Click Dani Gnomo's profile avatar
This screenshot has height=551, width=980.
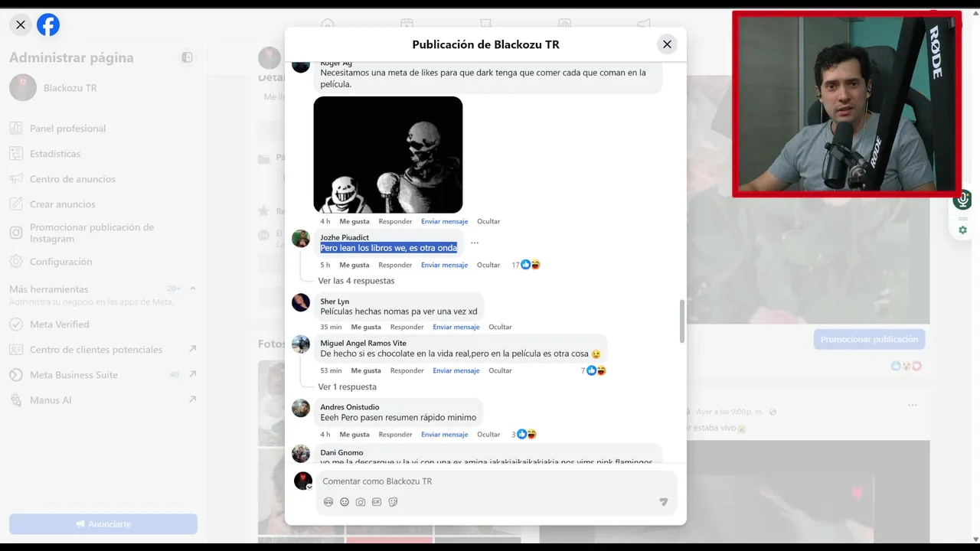point(301,453)
